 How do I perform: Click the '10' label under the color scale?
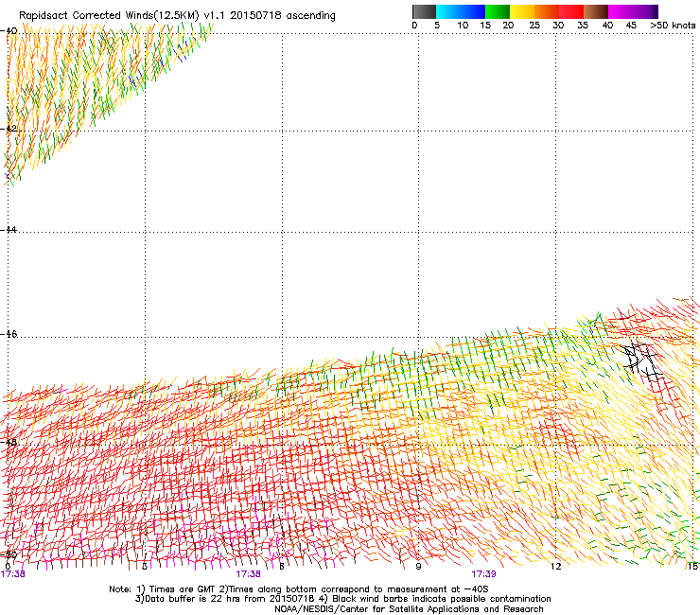pyautogui.click(x=463, y=26)
